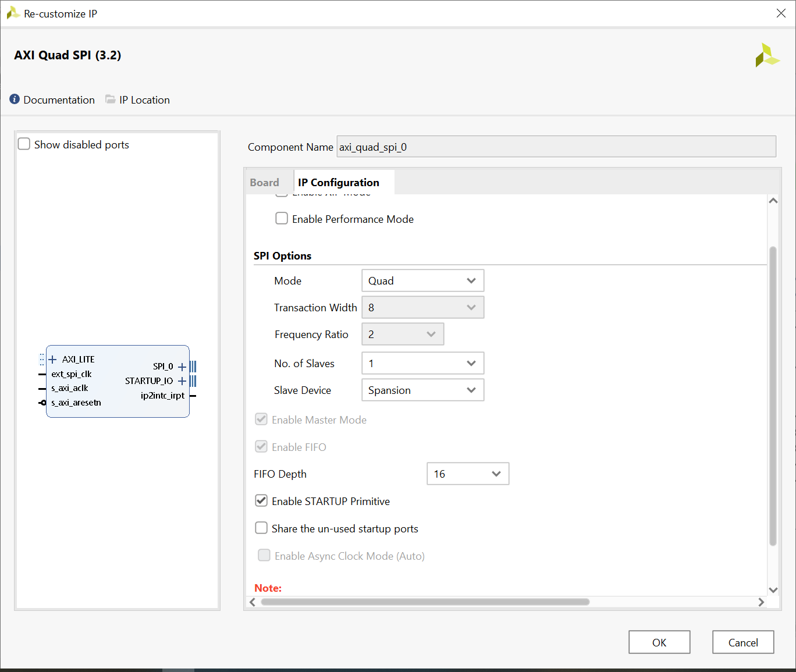This screenshot has width=796, height=672.
Task: Click the OK button
Action: point(659,642)
